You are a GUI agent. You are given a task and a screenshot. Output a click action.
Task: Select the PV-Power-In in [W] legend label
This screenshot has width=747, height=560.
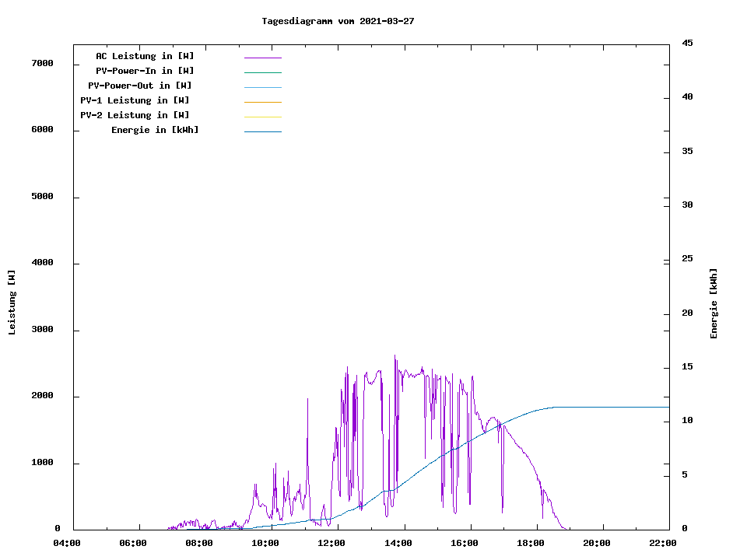point(145,71)
